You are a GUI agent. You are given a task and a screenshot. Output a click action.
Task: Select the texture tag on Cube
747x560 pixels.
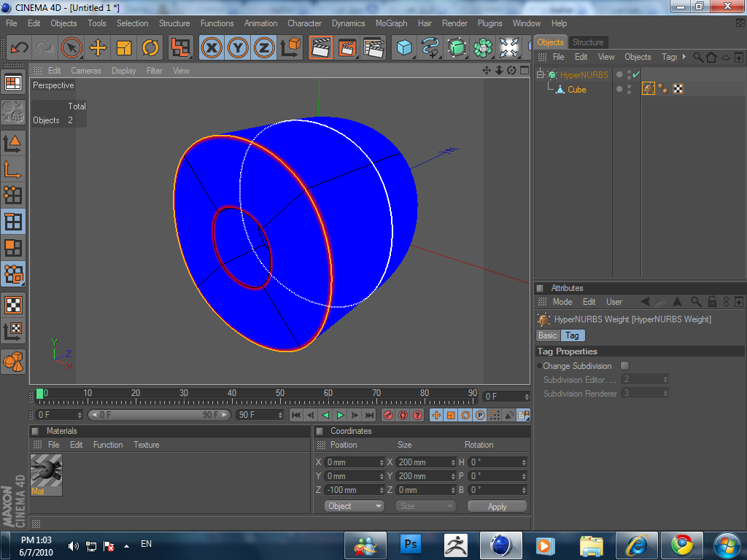(678, 88)
